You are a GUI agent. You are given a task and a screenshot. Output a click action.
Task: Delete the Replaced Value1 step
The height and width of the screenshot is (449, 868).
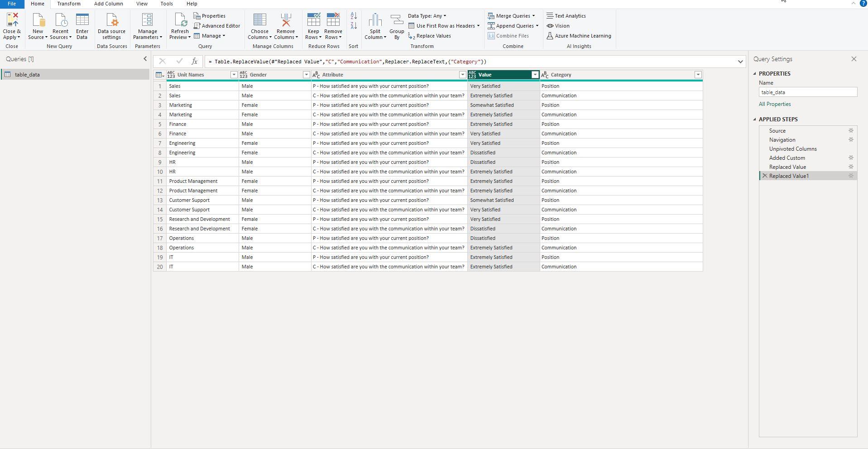[765, 176]
